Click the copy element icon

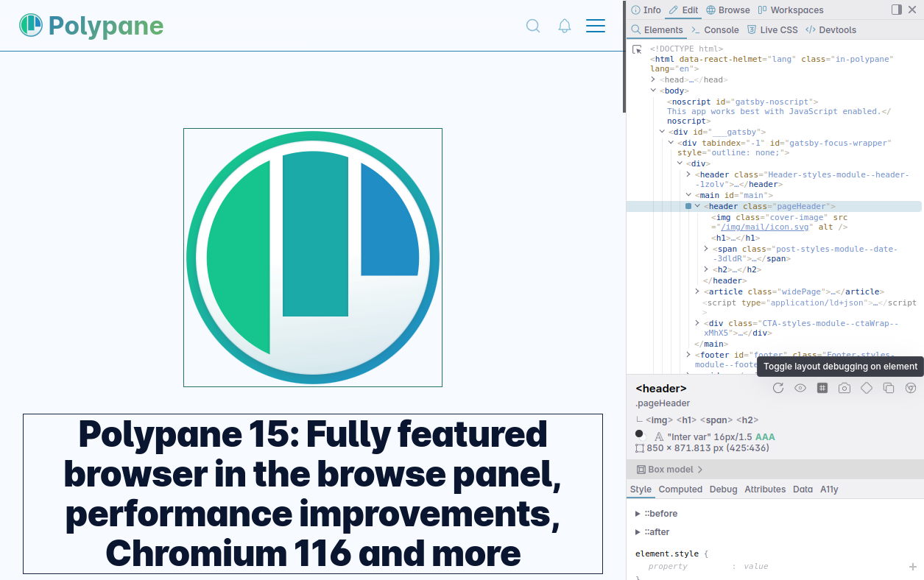[889, 388]
